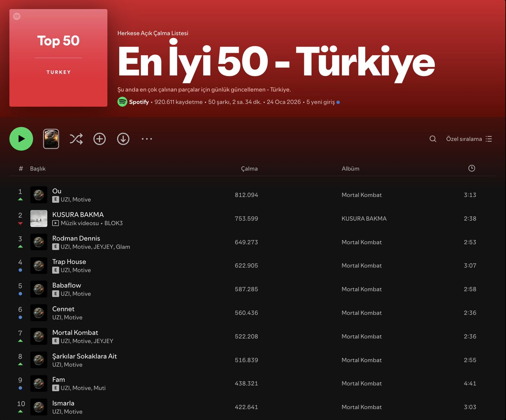The width and height of the screenshot is (506, 420).
Task: Select the song Fam
Action: coord(59,380)
